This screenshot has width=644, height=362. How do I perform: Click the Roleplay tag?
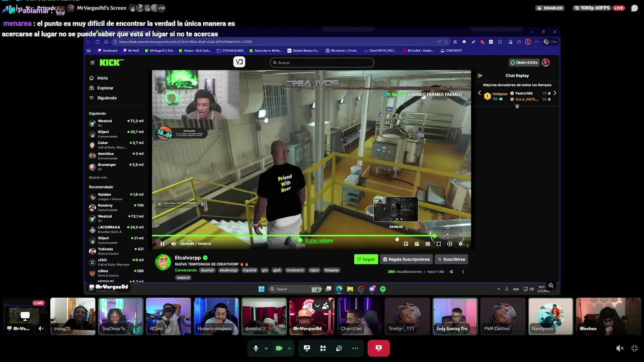(x=332, y=270)
